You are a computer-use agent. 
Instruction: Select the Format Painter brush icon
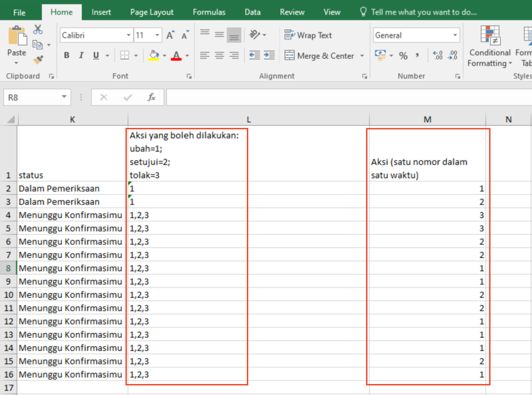point(38,60)
